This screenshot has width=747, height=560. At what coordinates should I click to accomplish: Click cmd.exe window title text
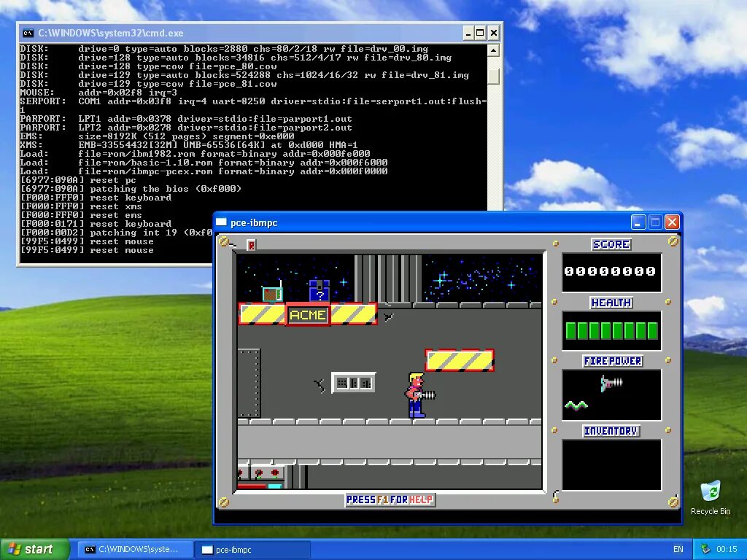(x=111, y=33)
